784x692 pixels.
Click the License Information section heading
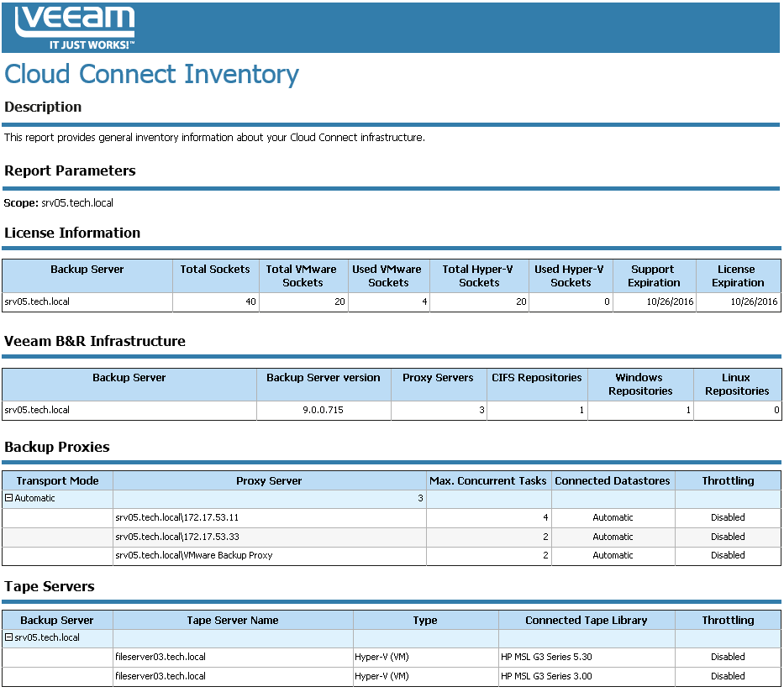click(x=72, y=233)
